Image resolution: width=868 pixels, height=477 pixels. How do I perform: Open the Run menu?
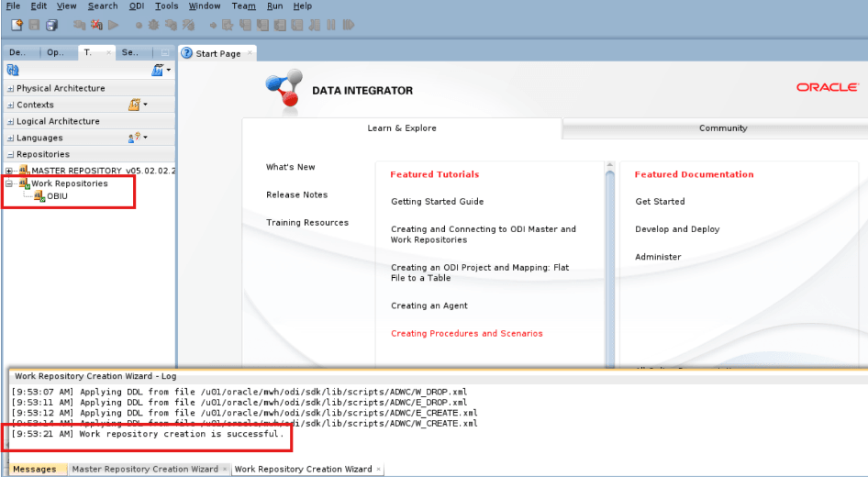coord(274,6)
